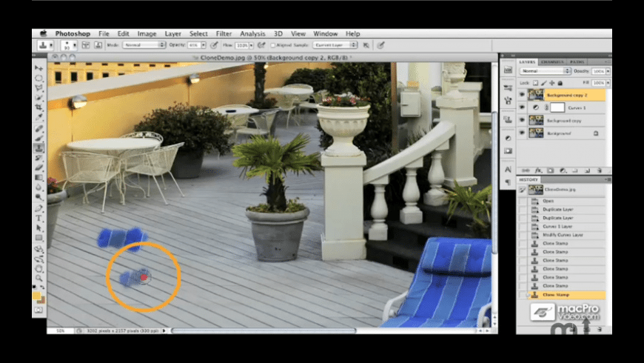Viewport: 644px width, 363px height.
Task: Open the File menu
Action: point(104,34)
